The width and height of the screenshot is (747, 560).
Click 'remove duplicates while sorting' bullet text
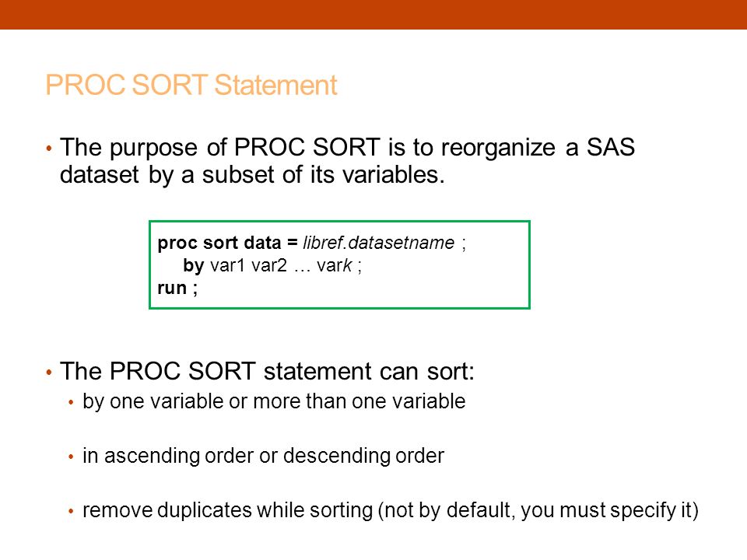(x=228, y=510)
